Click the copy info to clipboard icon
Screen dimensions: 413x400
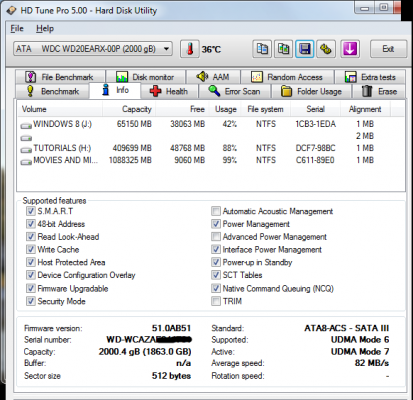262,49
